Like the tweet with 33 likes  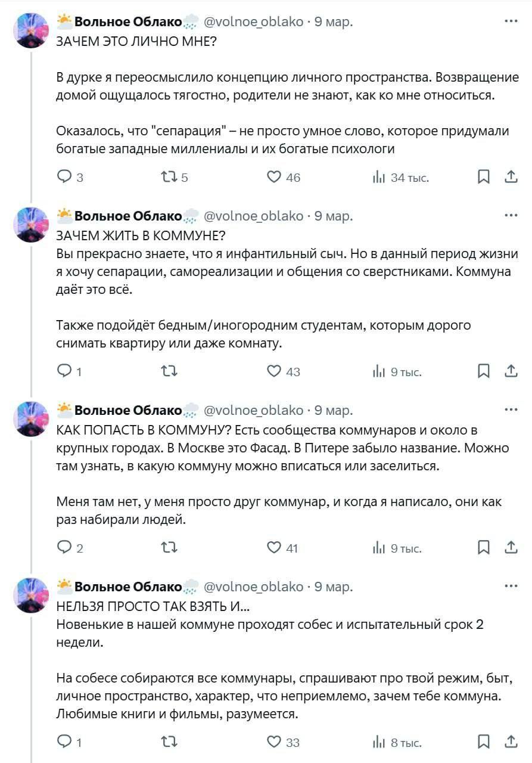pos(274,742)
